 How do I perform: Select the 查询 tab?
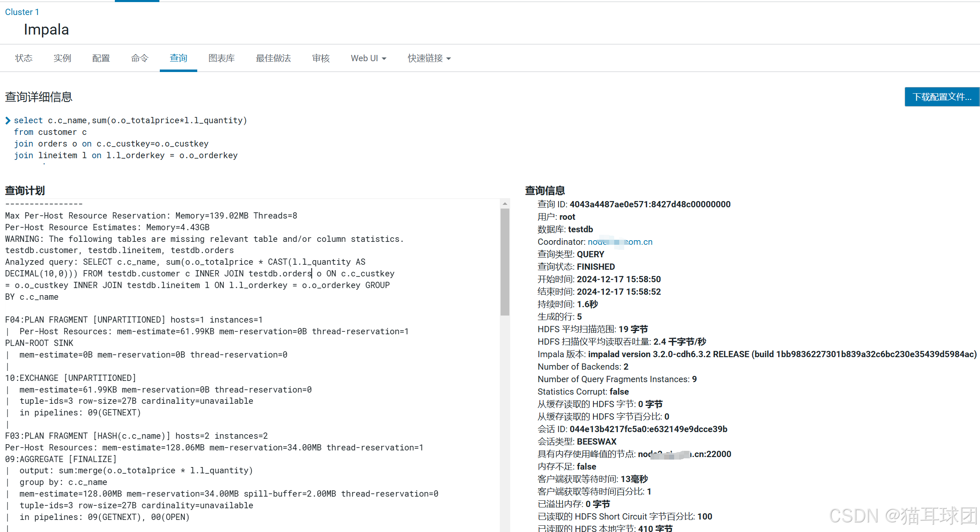pyautogui.click(x=179, y=58)
